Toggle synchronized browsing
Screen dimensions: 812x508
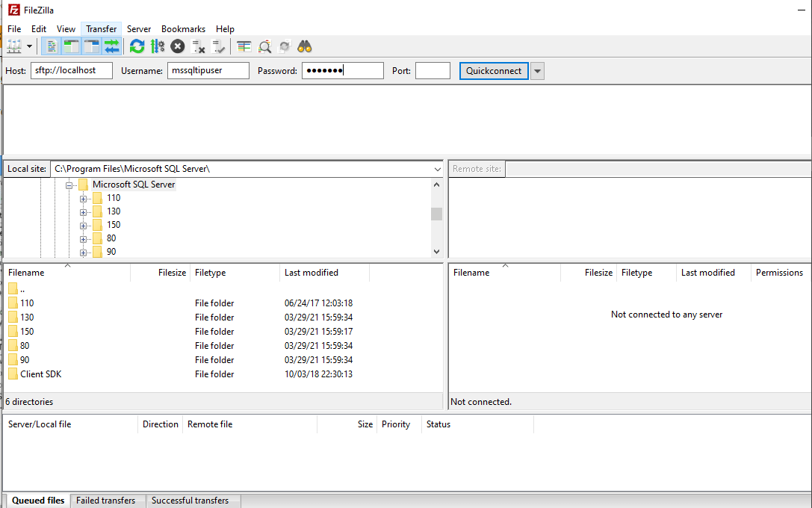click(285, 46)
